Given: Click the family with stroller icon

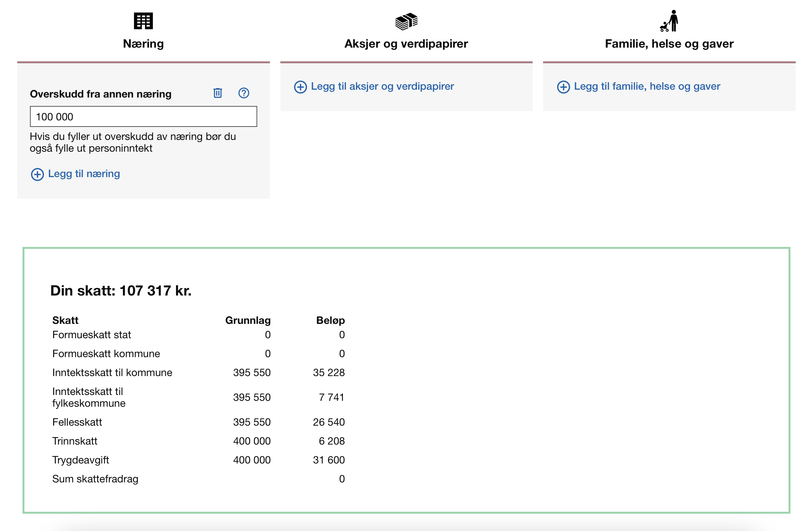Looking at the screenshot, I should click(669, 21).
